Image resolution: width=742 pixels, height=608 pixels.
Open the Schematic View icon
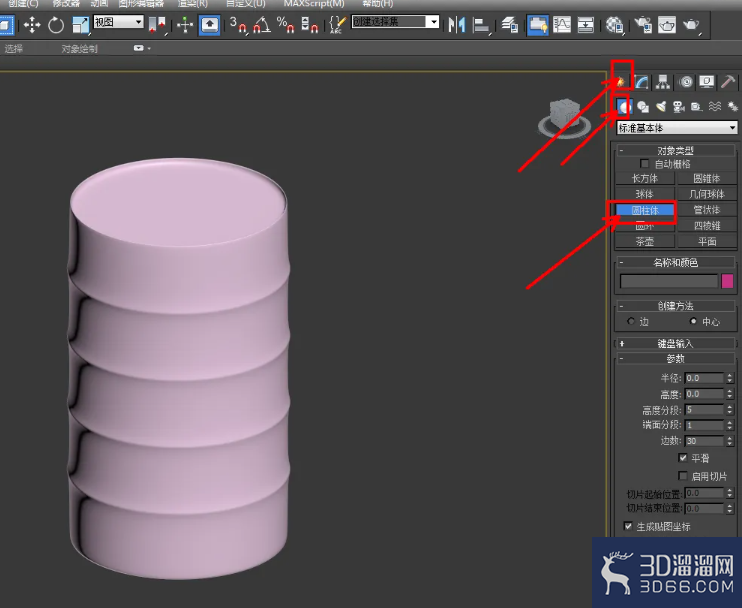click(x=585, y=25)
